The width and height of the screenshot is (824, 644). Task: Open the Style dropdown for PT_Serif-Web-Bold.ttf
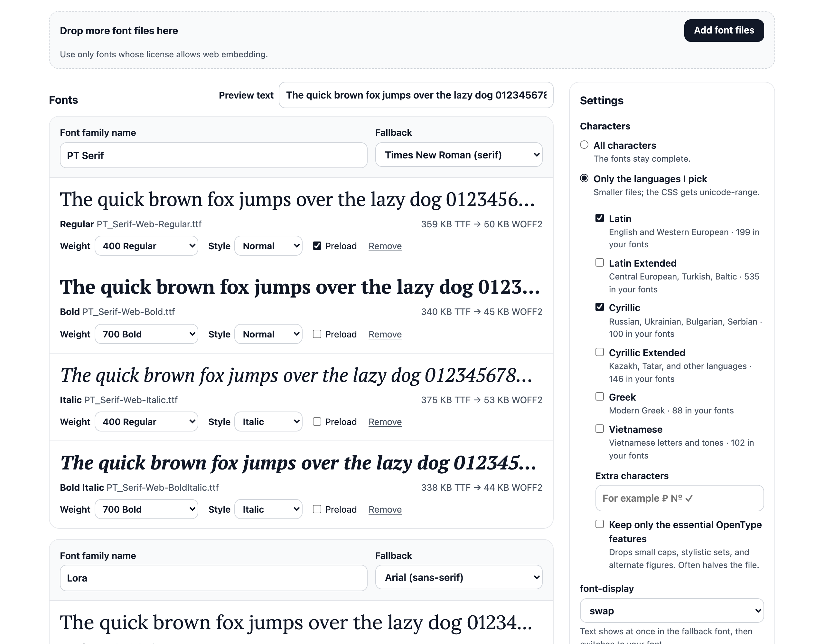click(268, 334)
